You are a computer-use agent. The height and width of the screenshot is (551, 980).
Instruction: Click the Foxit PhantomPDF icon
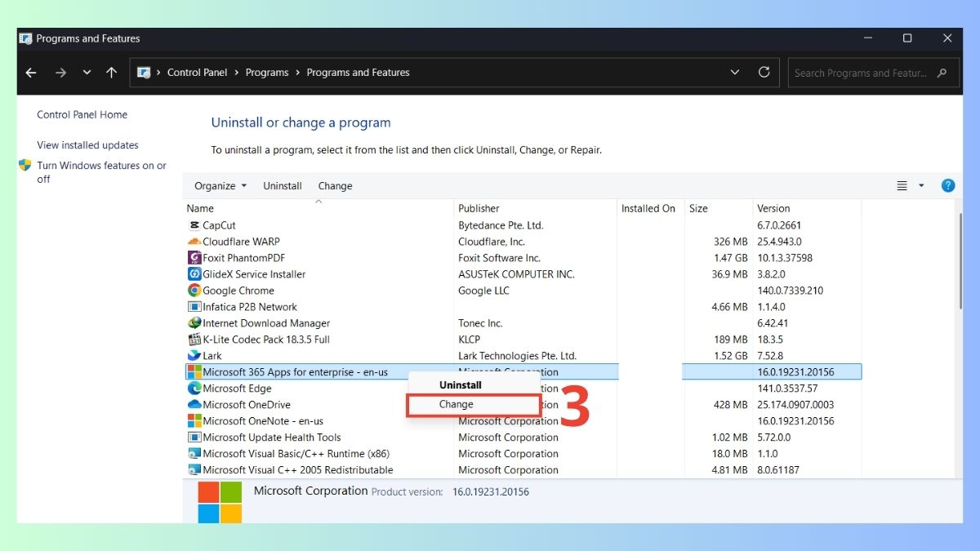pos(194,257)
